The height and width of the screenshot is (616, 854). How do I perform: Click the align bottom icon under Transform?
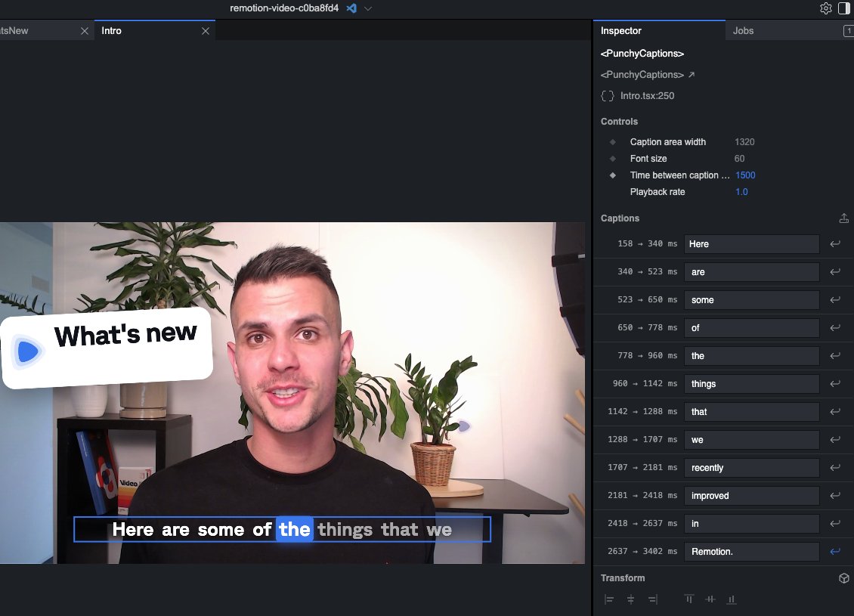click(732, 599)
